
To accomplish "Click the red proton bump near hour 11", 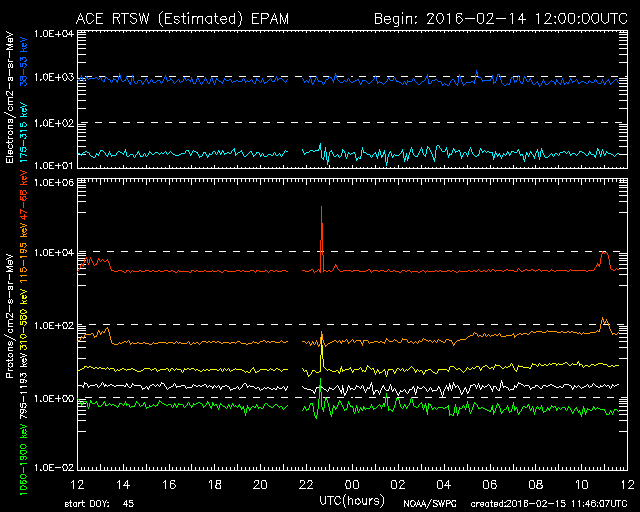I will point(603,258).
